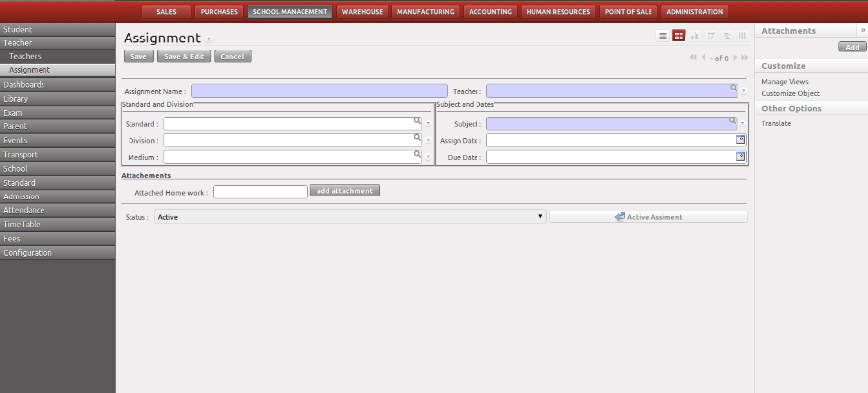868x393 pixels.
Task: Open Subject field dropdown arrow
Action: pos(742,123)
